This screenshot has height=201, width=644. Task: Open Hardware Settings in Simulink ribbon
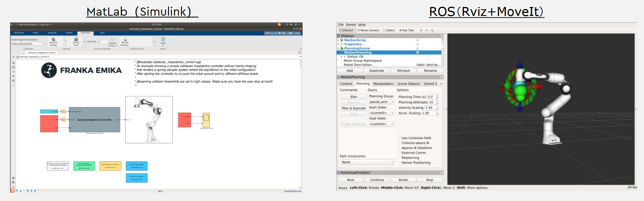[53, 40]
